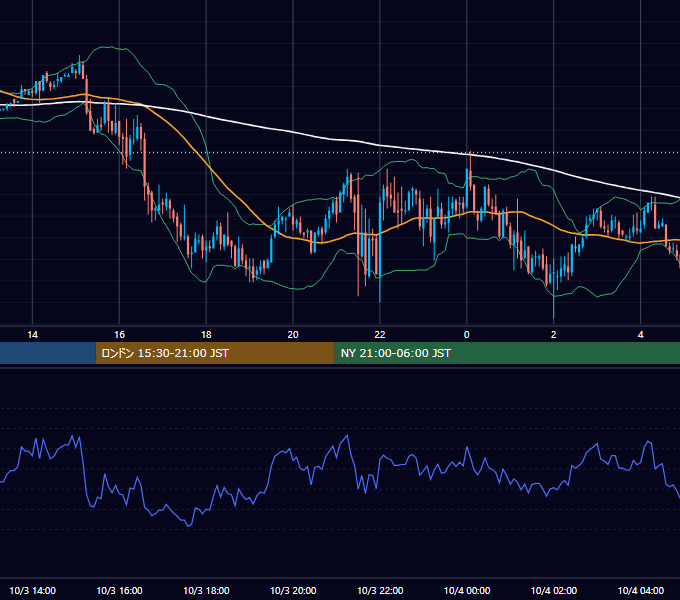Click the 18 hour label on chart axis
The height and width of the screenshot is (600, 680).
click(206, 335)
